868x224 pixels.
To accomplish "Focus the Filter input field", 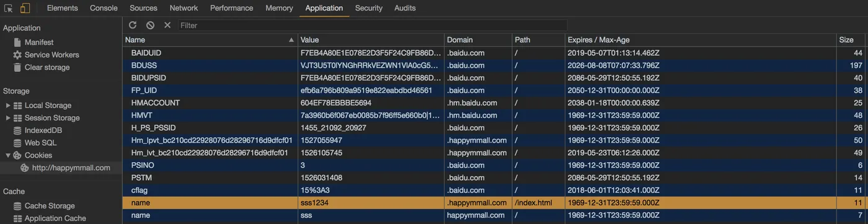I will (x=373, y=25).
